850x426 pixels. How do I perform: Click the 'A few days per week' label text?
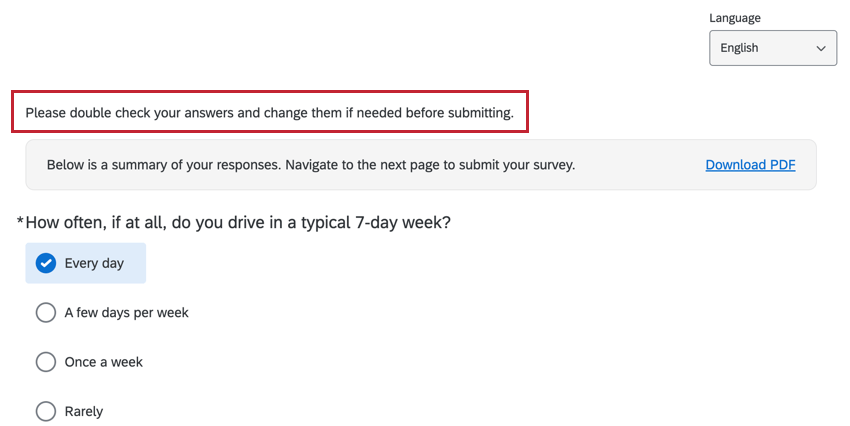click(126, 313)
